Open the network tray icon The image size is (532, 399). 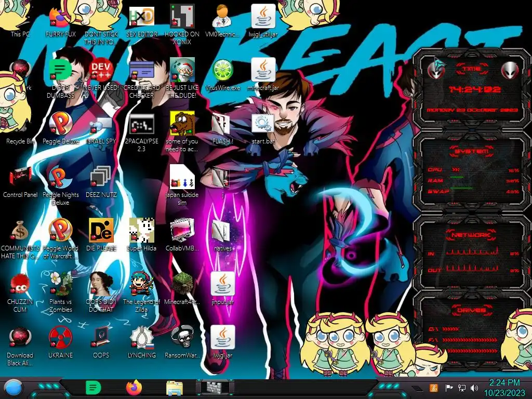point(461,388)
